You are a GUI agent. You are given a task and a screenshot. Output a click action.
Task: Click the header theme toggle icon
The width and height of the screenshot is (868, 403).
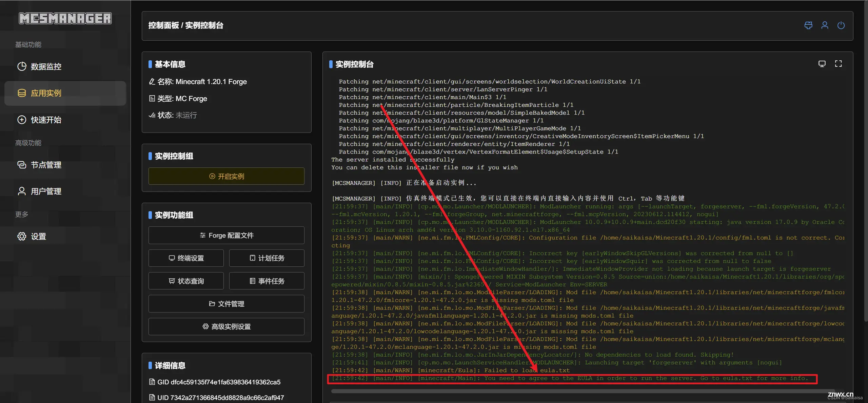[x=808, y=25]
